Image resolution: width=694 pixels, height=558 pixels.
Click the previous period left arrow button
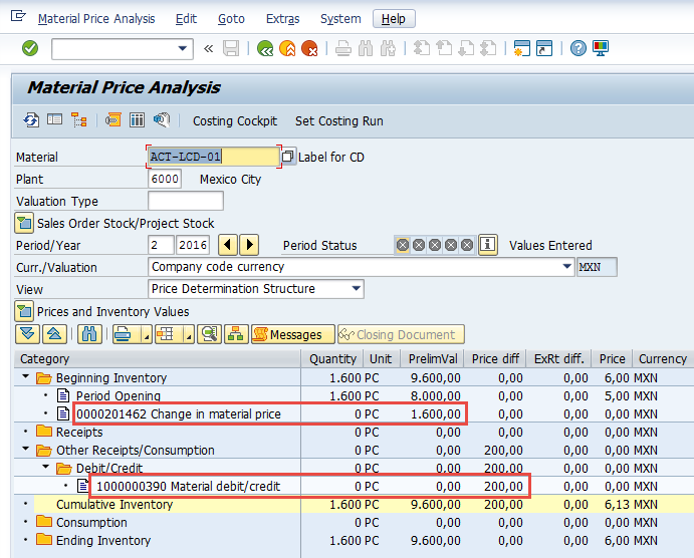coord(228,245)
